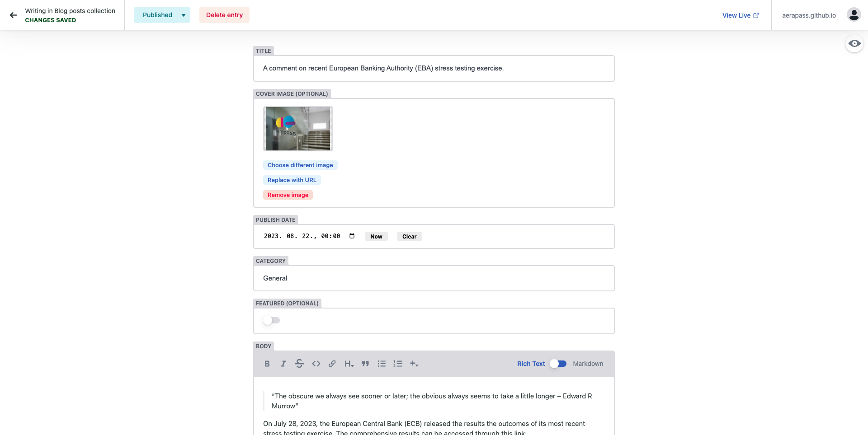Apply Strikethrough formatting
This screenshot has height=435, width=868.
tap(299, 364)
